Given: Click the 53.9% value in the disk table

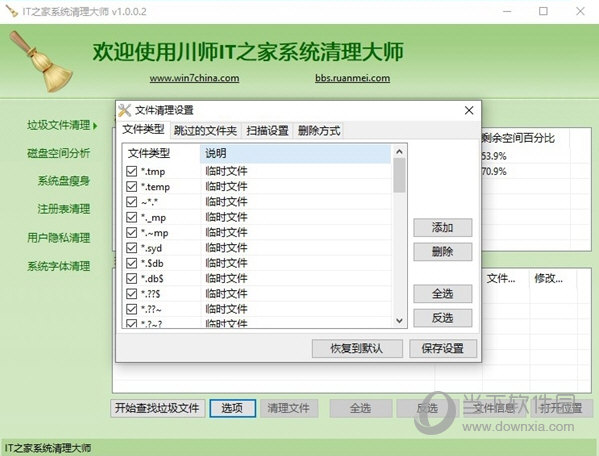Looking at the screenshot, I should click(494, 156).
